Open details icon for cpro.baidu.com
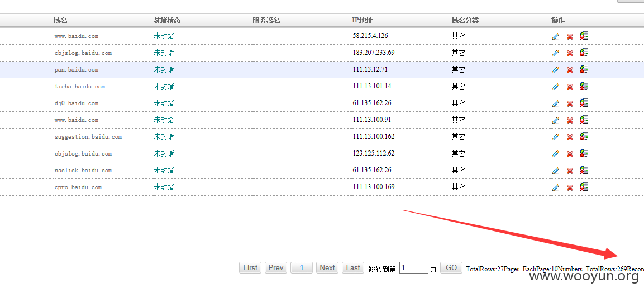Viewport: 644px width, 292px height. coord(584,187)
